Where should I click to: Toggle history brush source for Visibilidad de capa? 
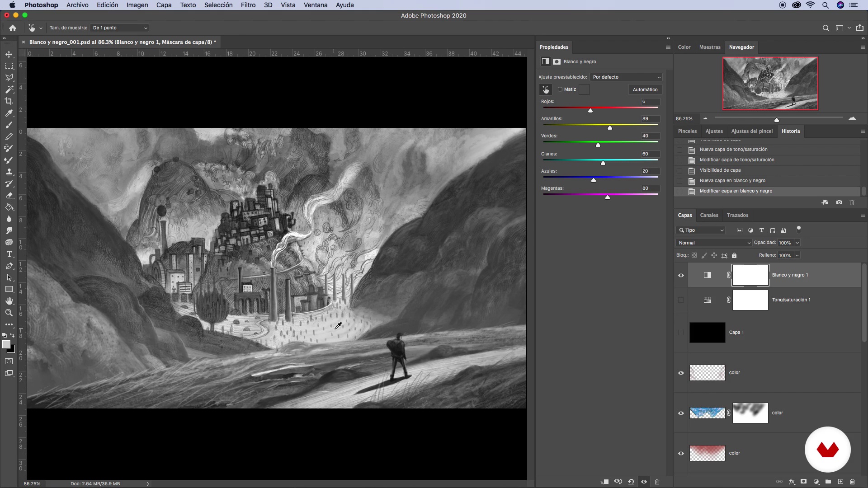[679, 170]
